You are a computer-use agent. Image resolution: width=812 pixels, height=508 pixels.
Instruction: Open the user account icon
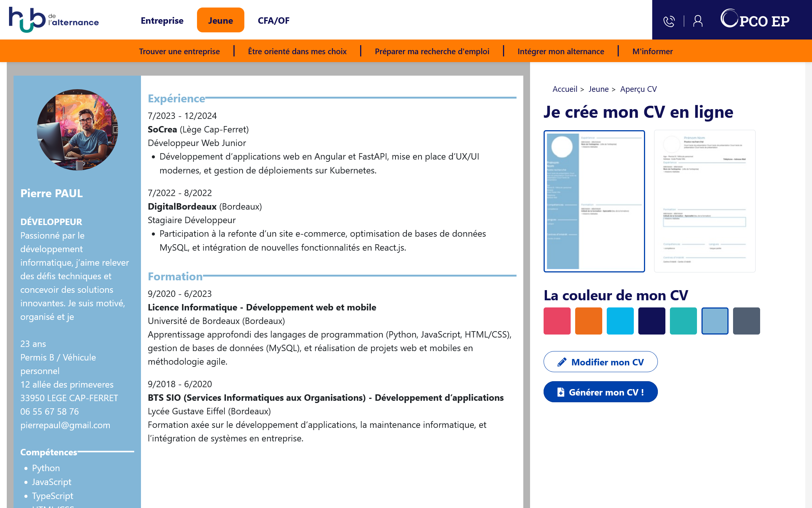[x=698, y=21]
